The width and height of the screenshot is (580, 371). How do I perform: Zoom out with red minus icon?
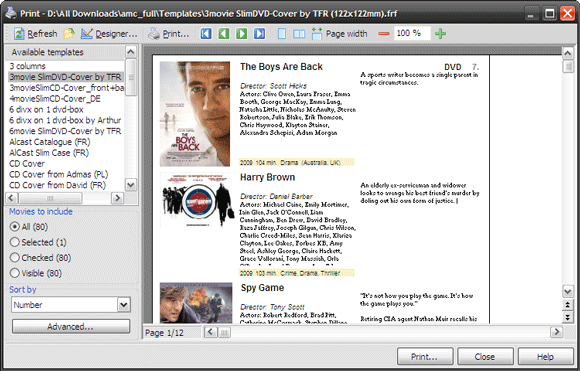[x=384, y=34]
